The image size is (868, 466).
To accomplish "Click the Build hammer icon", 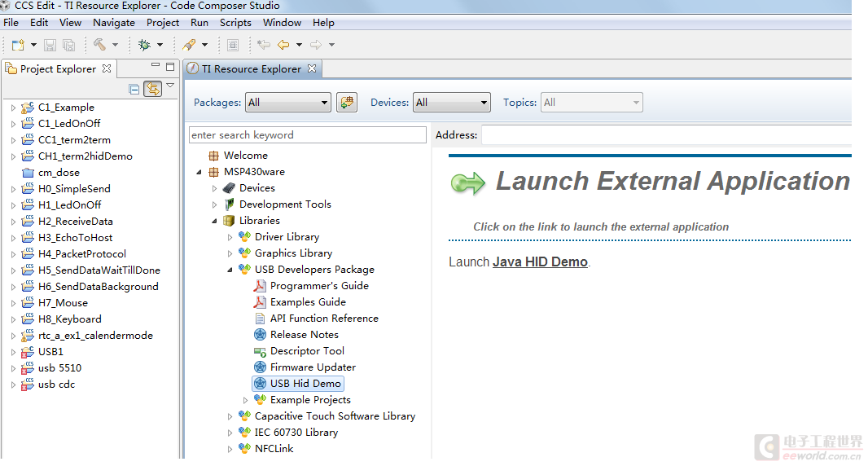I will 99,44.
